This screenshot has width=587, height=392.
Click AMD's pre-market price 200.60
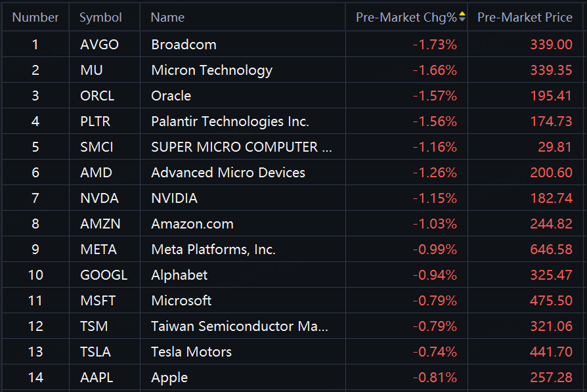click(551, 173)
